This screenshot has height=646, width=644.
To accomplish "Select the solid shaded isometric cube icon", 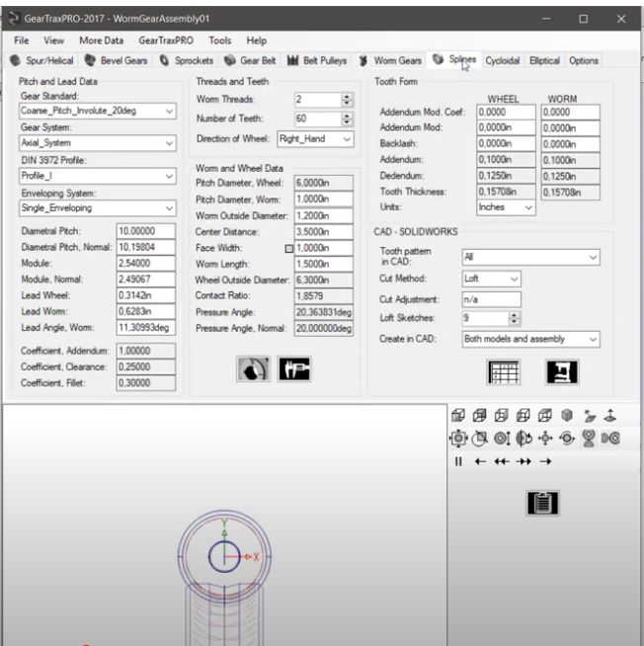I will point(567,415).
